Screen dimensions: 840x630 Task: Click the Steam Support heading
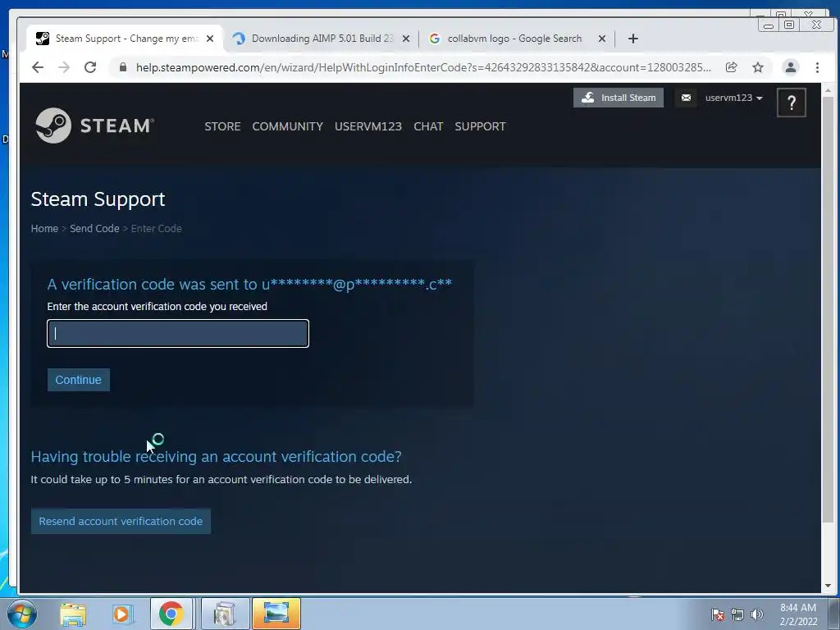pyautogui.click(x=98, y=199)
